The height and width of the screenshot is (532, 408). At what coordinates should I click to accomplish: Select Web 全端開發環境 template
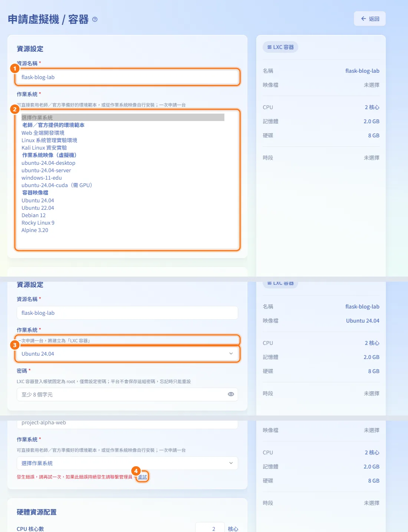(43, 133)
